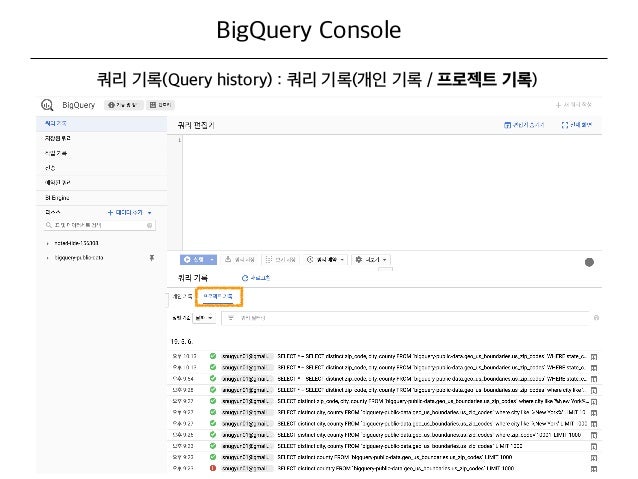Click the Save view toolbar button
The width and height of the screenshot is (638, 479).
point(280,260)
